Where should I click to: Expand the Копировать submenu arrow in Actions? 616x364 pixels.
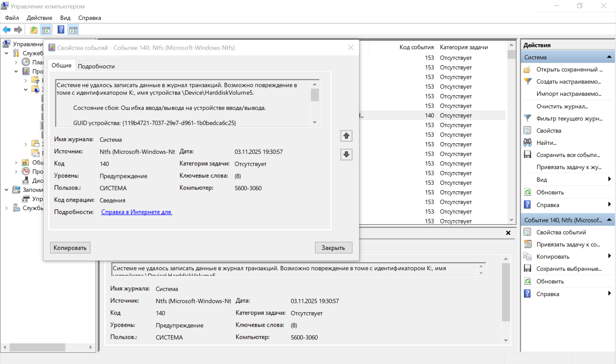tap(609, 256)
